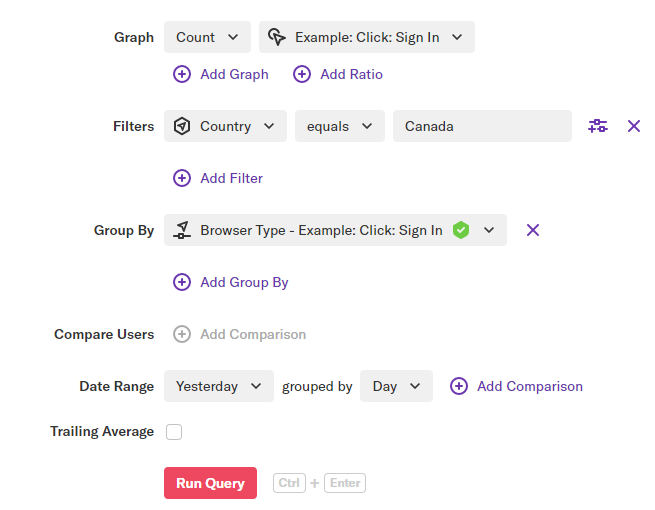Open the Count dropdown
This screenshot has height=510, width=655.
pos(207,37)
